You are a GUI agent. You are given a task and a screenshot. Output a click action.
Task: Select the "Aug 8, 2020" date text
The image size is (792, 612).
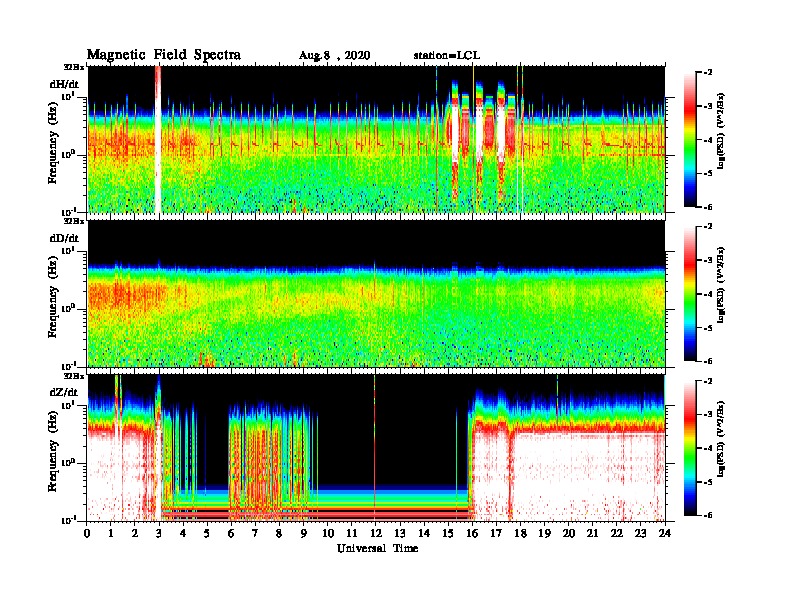pos(334,56)
